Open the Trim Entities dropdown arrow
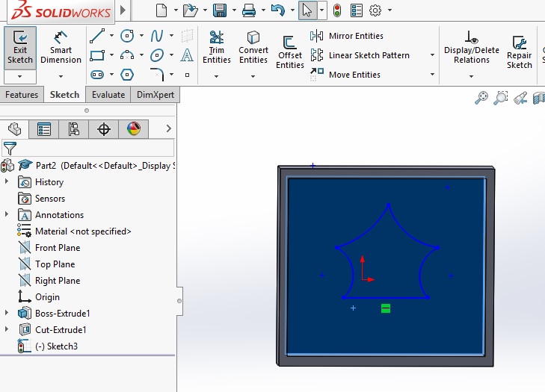The height and width of the screenshot is (392, 545). pyautogui.click(x=216, y=76)
